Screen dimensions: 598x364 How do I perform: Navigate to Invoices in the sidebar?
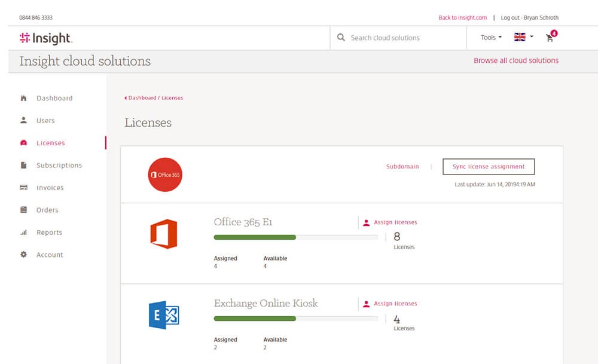[x=50, y=188]
